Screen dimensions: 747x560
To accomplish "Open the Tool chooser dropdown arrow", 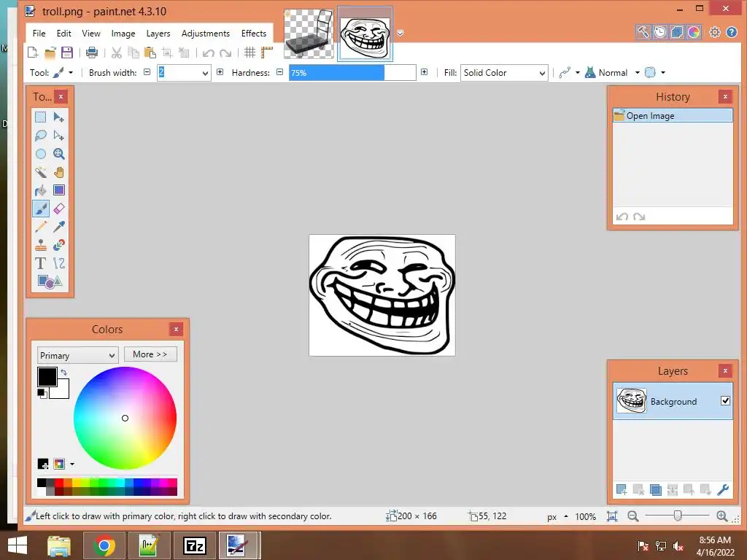I will (x=71, y=73).
